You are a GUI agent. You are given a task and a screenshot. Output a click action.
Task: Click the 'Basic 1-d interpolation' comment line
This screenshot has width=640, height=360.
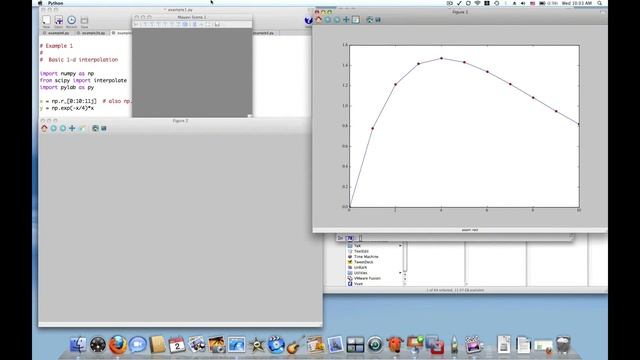tap(79, 60)
